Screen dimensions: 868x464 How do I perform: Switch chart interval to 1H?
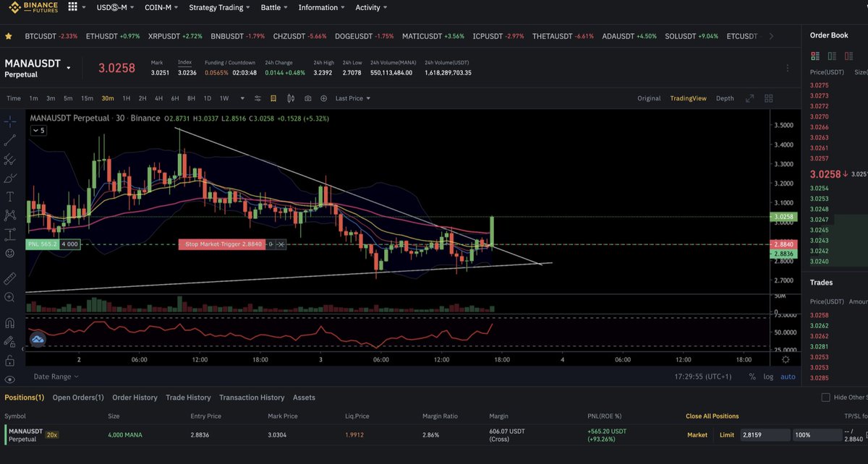126,98
